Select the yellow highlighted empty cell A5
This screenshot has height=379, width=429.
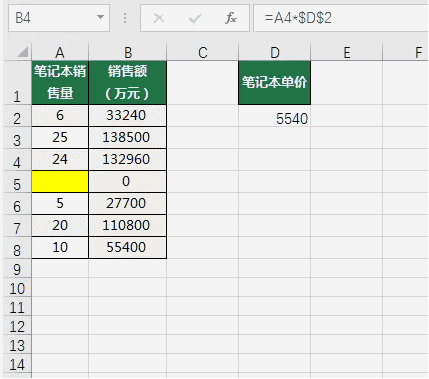(x=60, y=182)
